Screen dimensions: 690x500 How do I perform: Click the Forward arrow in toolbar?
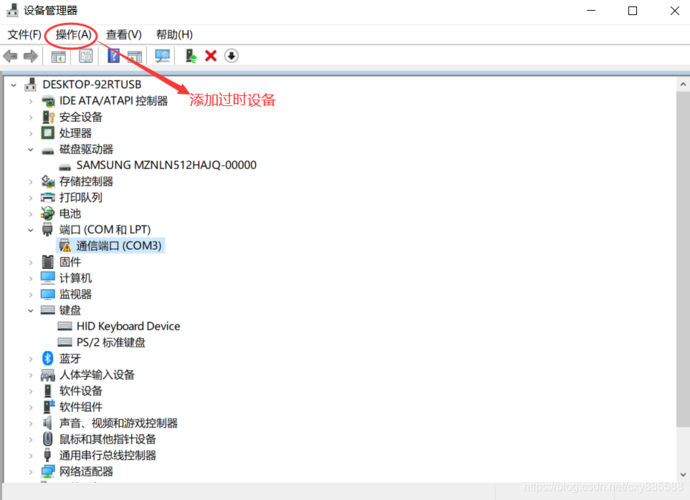click(x=30, y=56)
